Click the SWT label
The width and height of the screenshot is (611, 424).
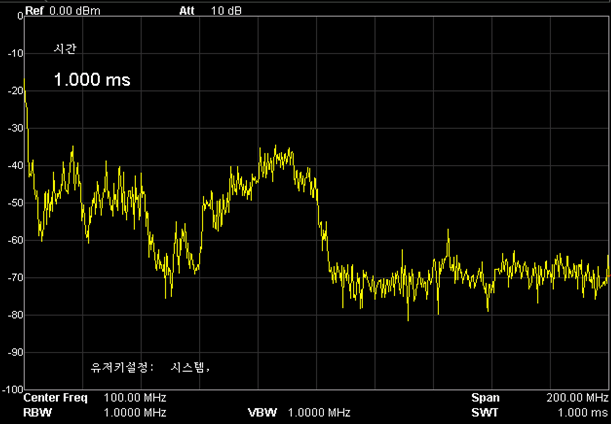[485, 412]
